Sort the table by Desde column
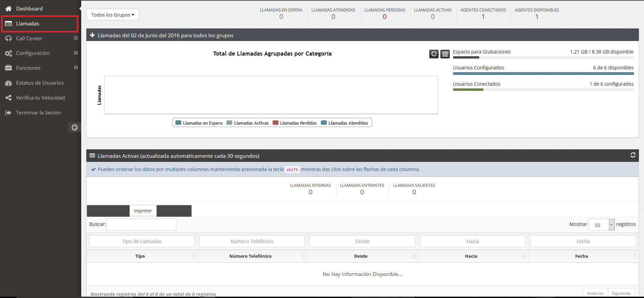The height and width of the screenshot is (298, 644). [362, 256]
